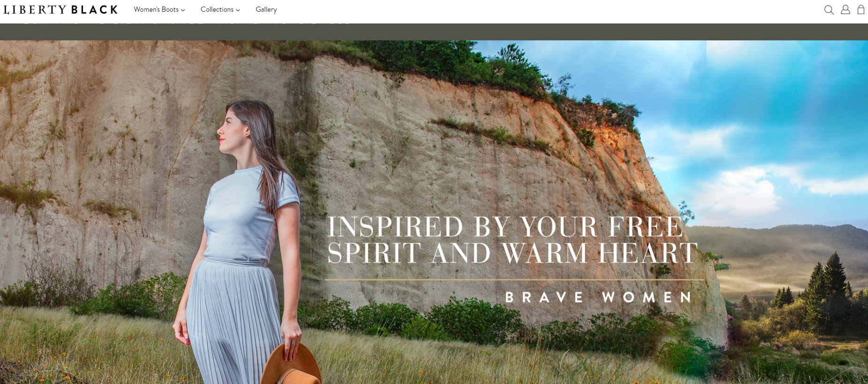
Task: Open the Collections menu
Action: (x=220, y=9)
